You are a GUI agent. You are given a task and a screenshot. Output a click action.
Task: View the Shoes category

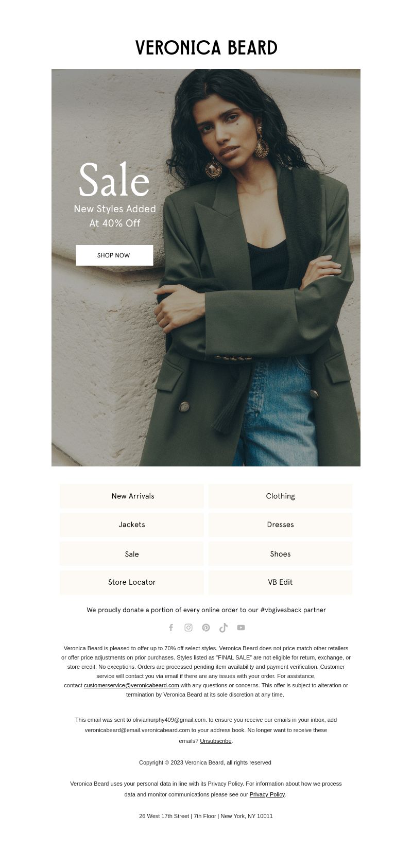pyautogui.click(x=281, y=554)
